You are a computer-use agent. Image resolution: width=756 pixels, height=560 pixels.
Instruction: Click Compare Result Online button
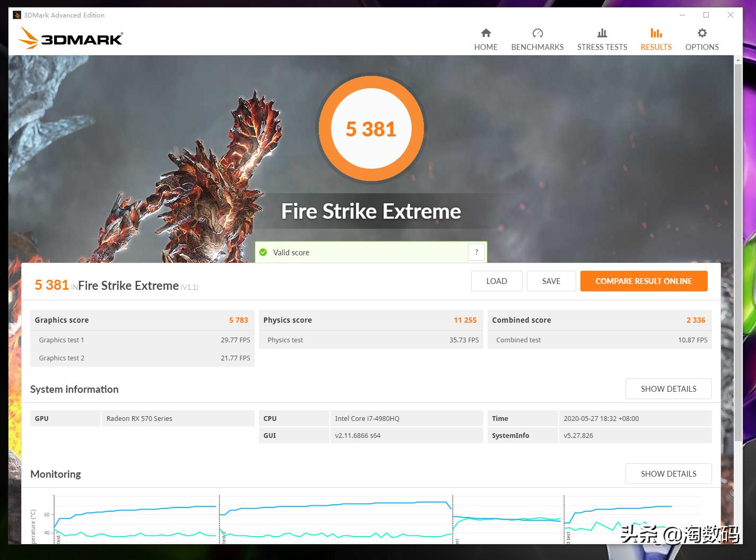click(644, 281)
